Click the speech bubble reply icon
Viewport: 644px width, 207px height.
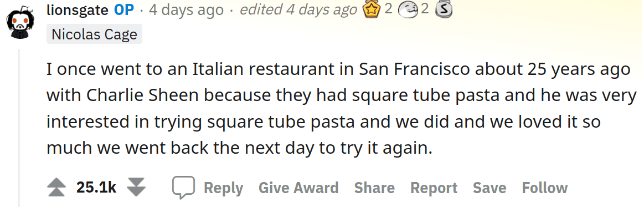tap(183, 188)
